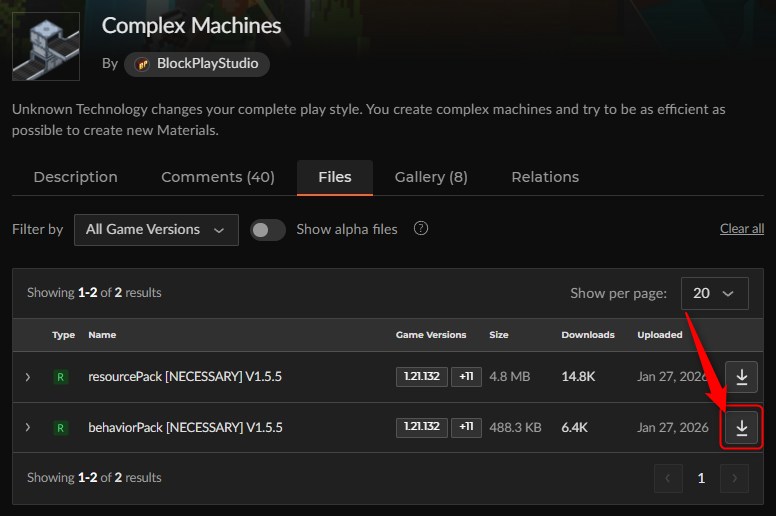Screen dimensions: 776x516
Task: Open the Show per page 20 dropdown
Action: [715, 293]
